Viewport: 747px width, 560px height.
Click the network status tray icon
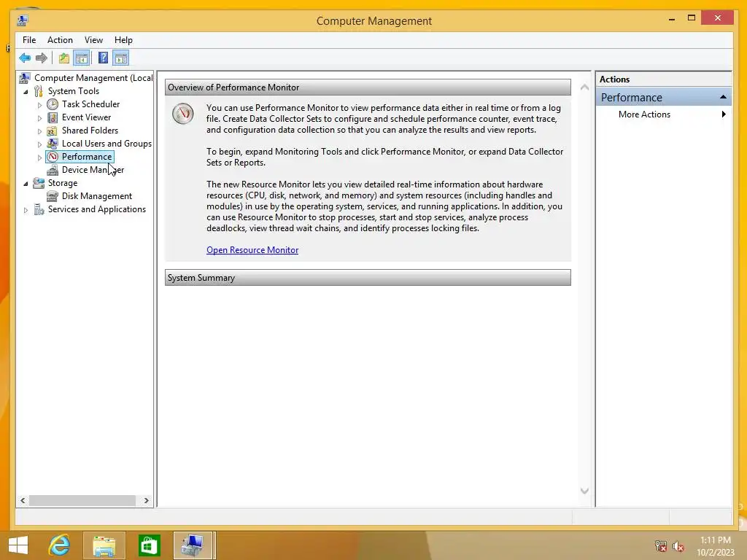(660, 546)
